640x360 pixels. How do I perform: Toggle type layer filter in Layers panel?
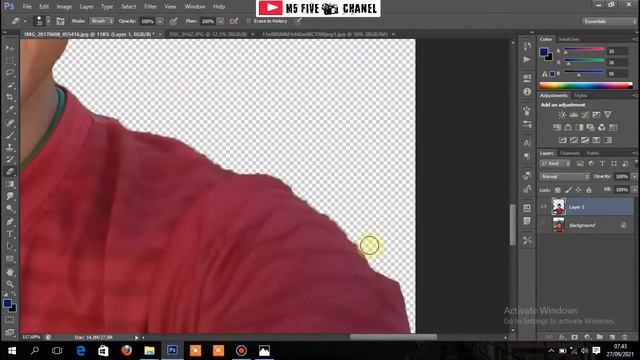point(602,164)
